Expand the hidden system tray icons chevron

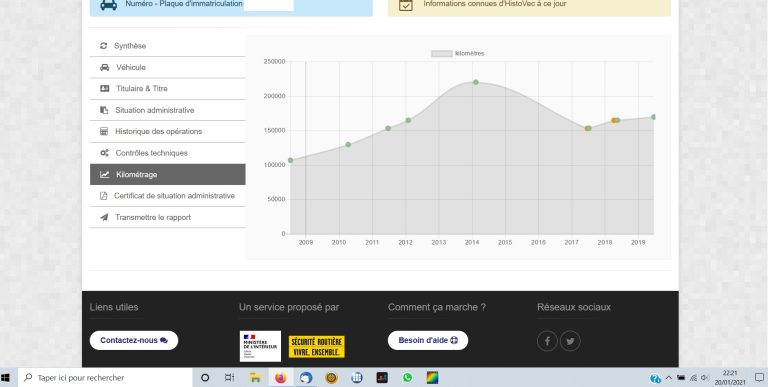[x=669, y=378]
